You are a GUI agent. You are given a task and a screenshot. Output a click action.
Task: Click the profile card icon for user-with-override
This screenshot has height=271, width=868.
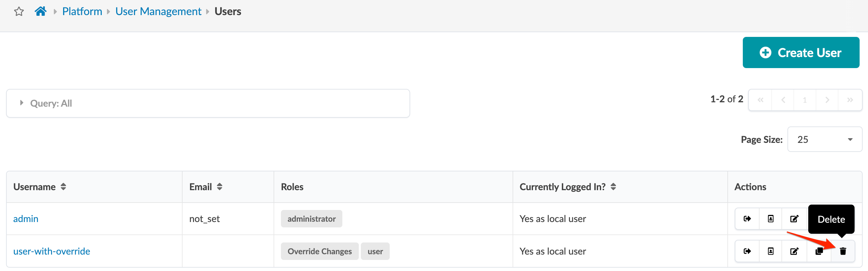[771, 251]
